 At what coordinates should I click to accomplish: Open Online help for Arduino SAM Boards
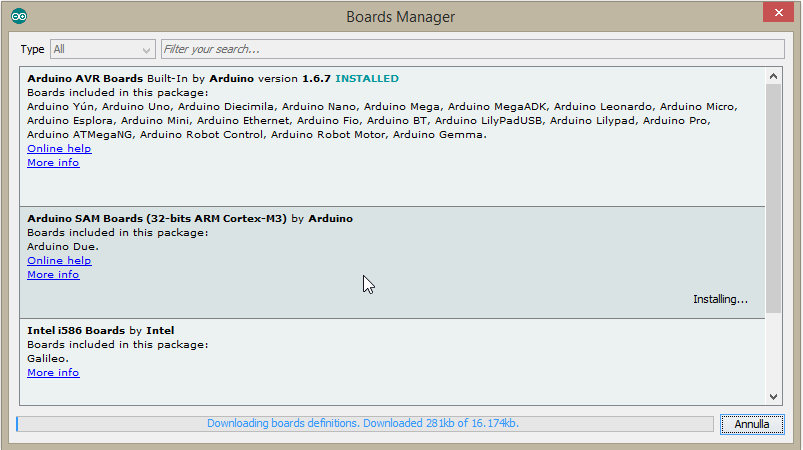(59, 261)
